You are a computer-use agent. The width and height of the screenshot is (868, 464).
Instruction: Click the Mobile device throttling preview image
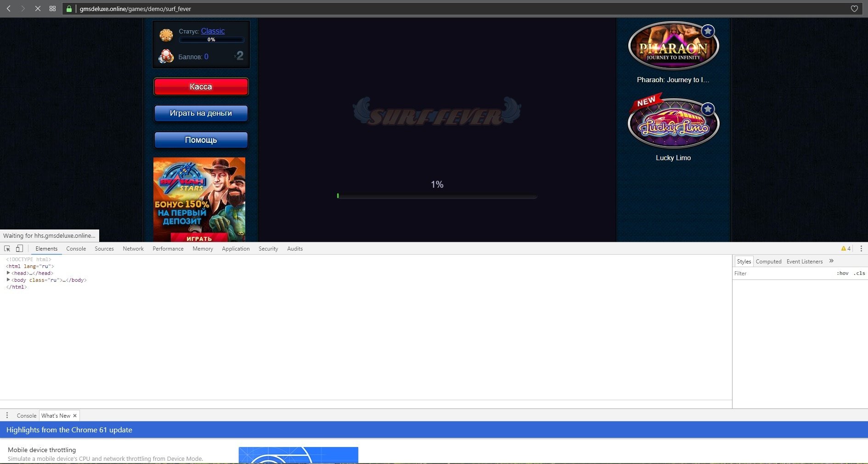299,455
